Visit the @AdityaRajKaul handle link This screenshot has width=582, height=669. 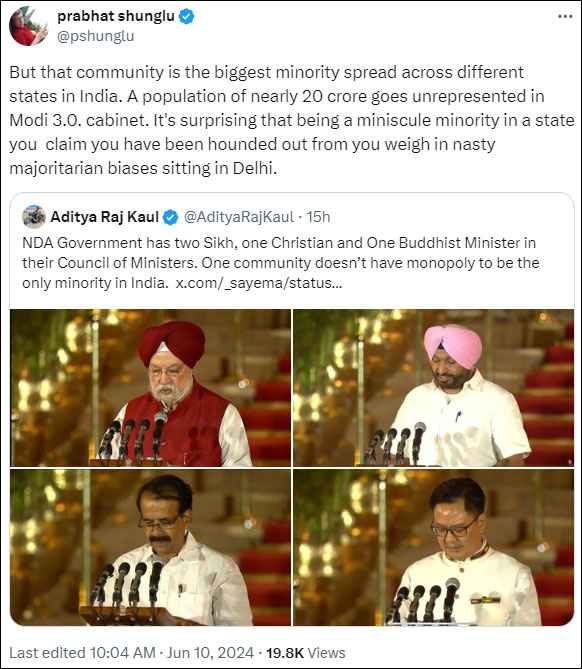[x=239, y=217]
